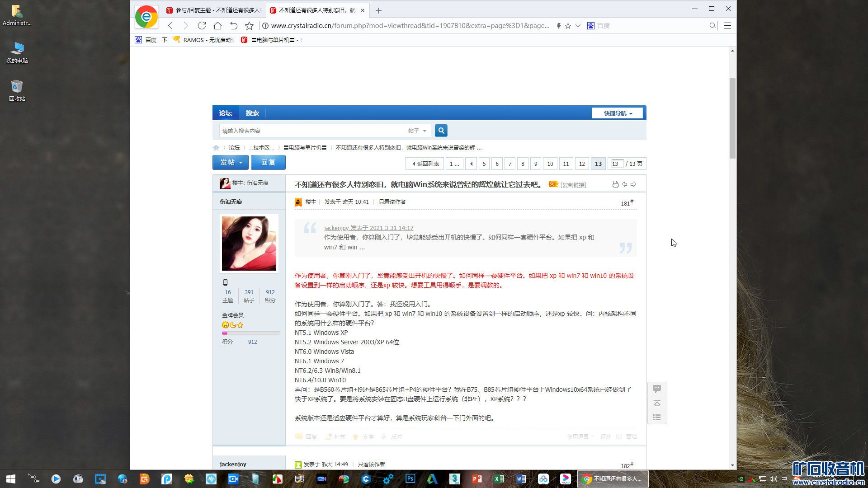Open the 百度一下 bookmark
Screen dimensions: 868x488
tap(151, 40)
